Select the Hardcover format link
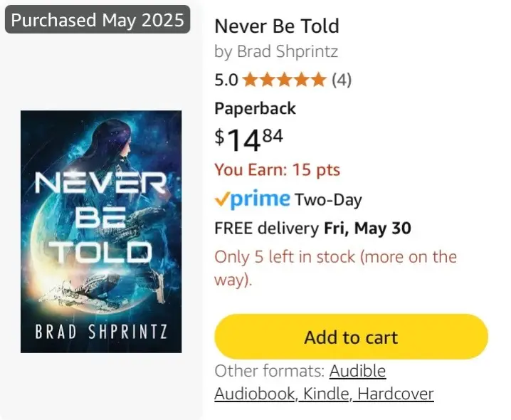The image size is (511, 420). pos(395,394)
